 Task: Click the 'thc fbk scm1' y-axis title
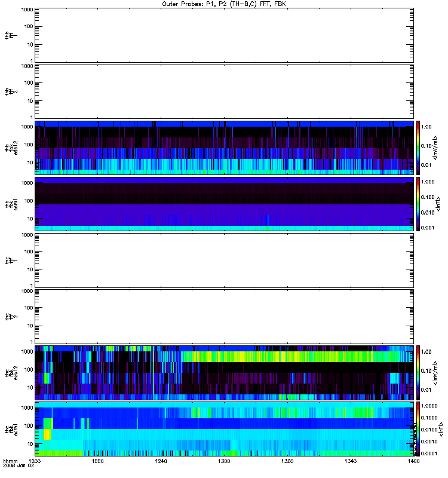pos(11,429)
